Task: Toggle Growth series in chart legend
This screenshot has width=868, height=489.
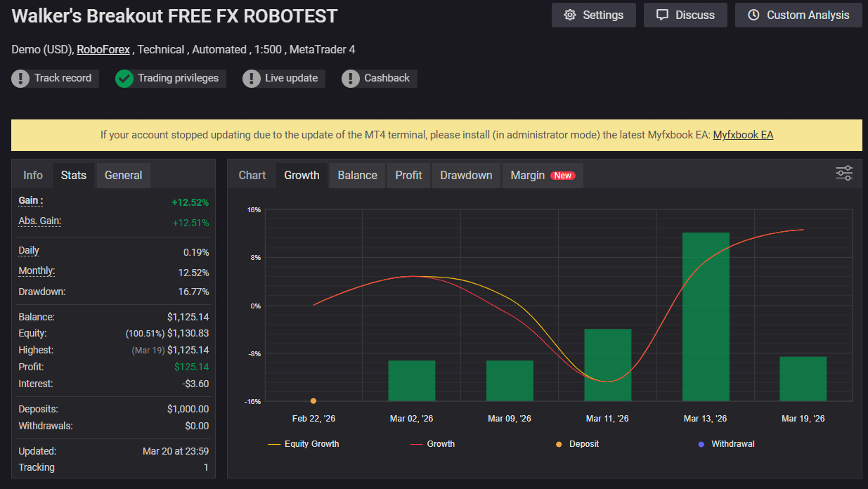Action: (x=432, y=444)
